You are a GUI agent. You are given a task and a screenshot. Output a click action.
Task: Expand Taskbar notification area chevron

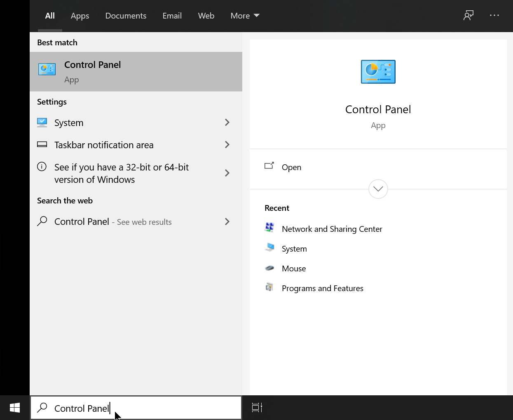click(227, 145)
